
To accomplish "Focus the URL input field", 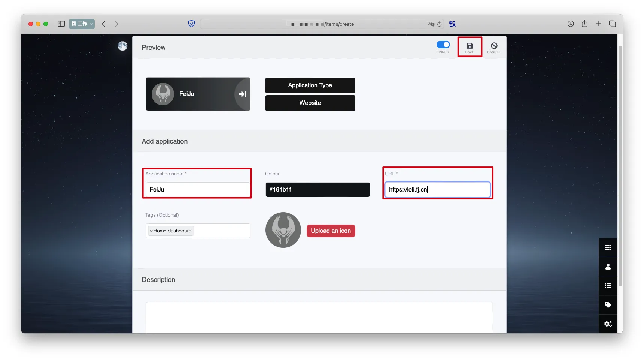I will coord(437,190).
